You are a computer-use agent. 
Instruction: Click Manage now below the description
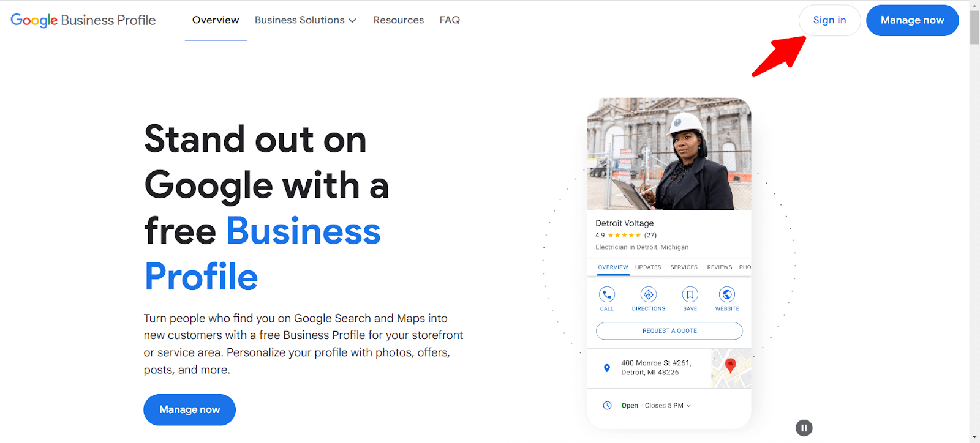(x=189, y=409)
